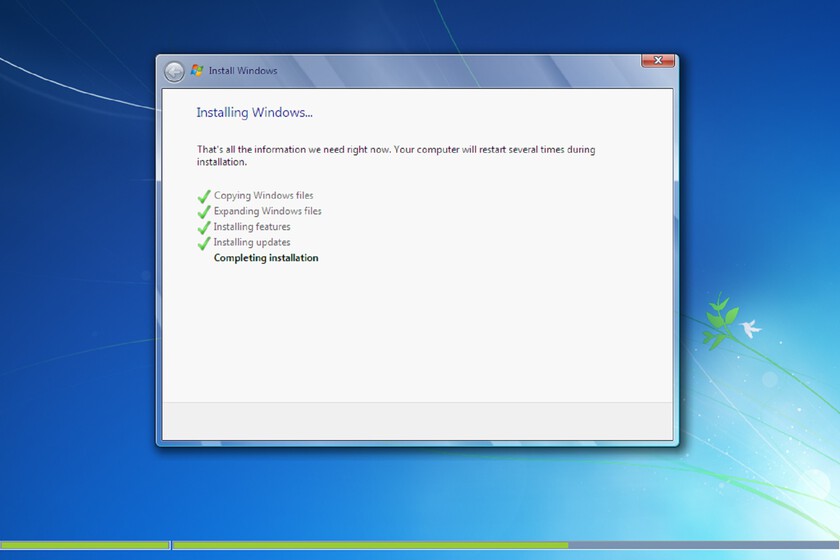
Task: Select the Installing features step label
Action: (252, 227)
